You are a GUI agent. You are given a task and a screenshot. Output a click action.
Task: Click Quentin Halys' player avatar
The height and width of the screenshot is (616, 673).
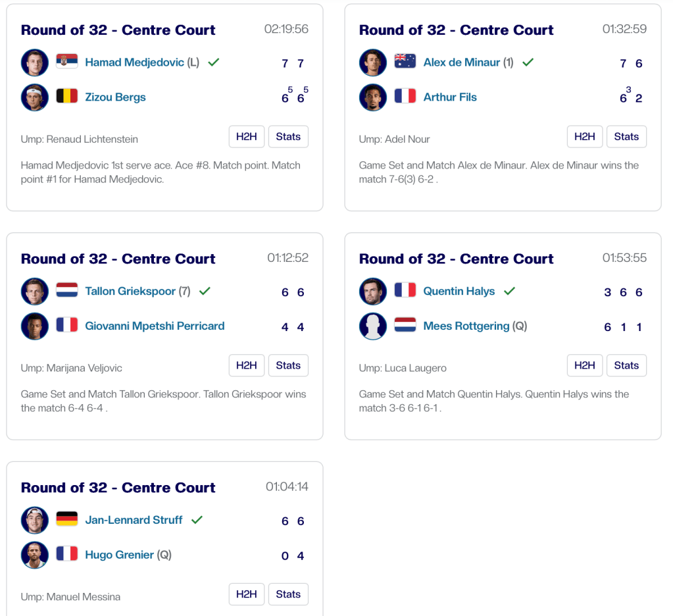[x=373, y=292]
